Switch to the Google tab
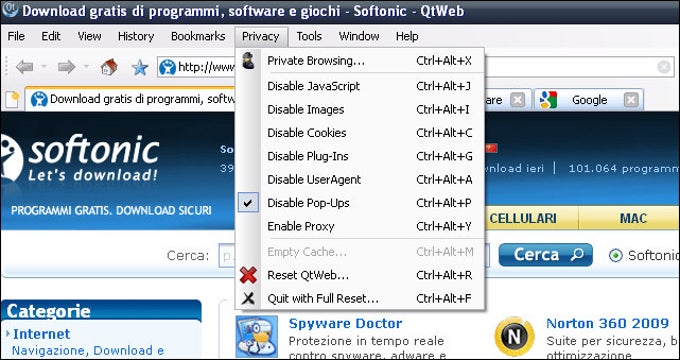680x360 pixels. point(588,100)
